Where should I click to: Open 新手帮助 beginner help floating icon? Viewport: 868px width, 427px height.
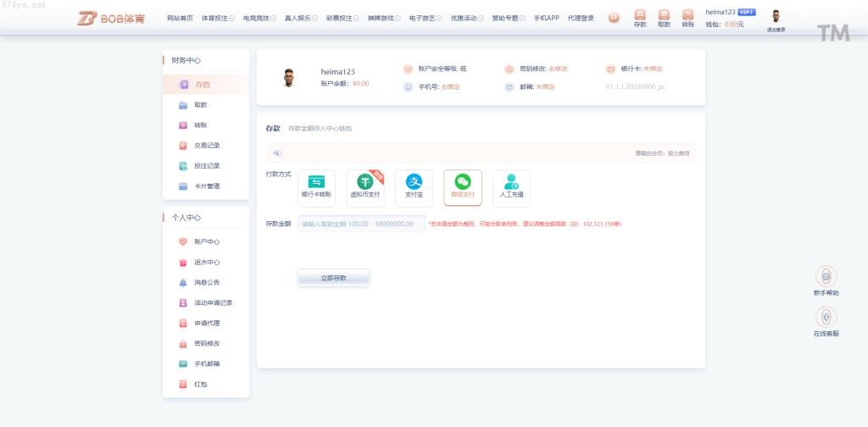(x=826, y=276)
